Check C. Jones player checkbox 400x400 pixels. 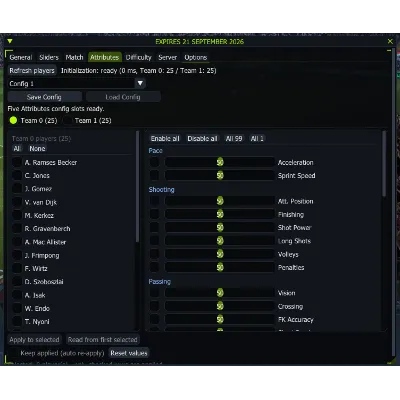17,176
